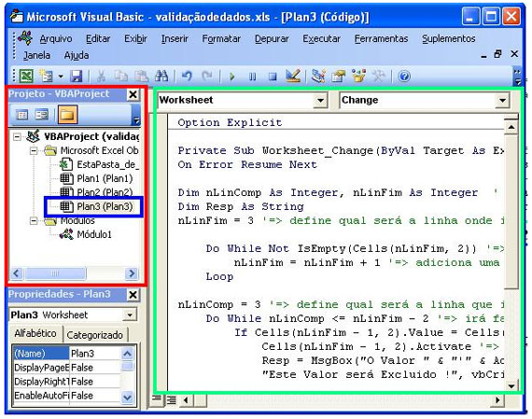Image resolution: width=532 pixels, height=419 pixels.
Task: Open the Ajuda menu
Action: pos(77,55)
